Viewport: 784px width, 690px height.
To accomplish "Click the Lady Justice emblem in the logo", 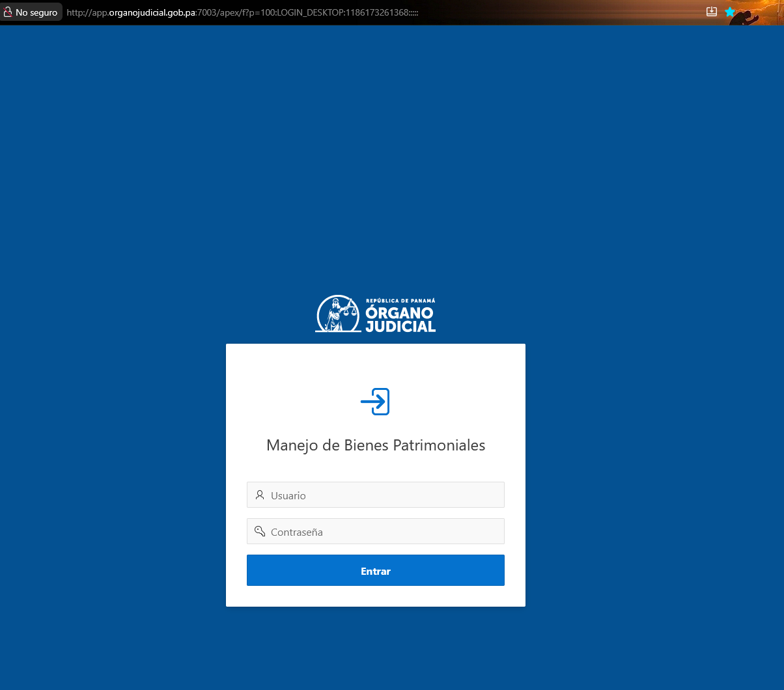I will [338, 314].
